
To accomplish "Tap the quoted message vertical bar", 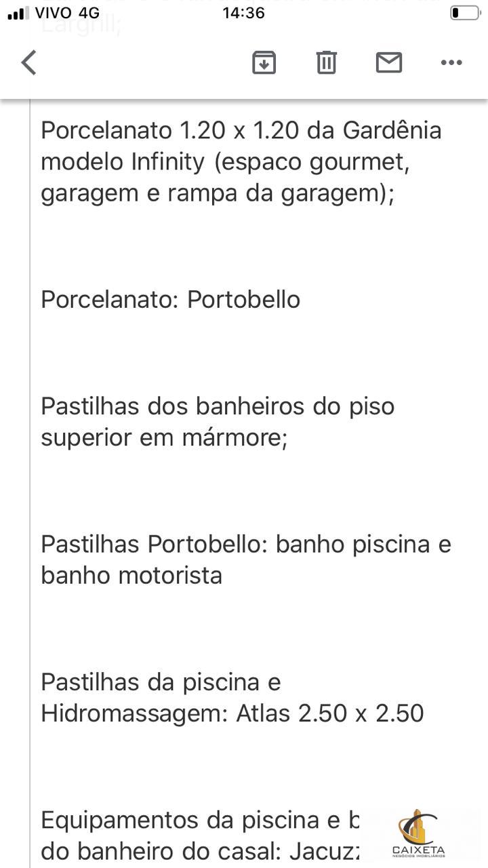I will (30, 483).
